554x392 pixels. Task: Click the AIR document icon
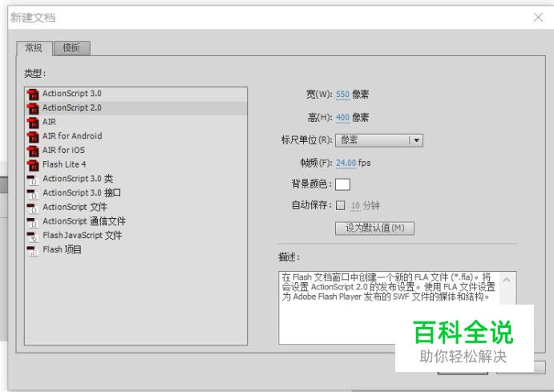pos(33,123)
